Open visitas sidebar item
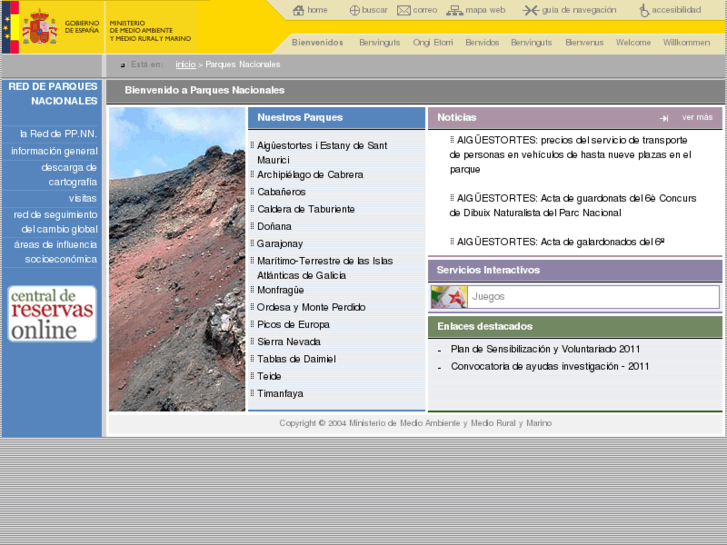This screenshot has width=727, height=545. [83, 199]
